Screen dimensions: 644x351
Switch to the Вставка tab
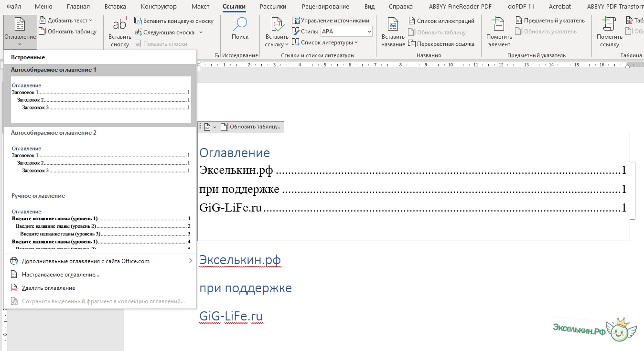pyautogui.click(x=115, y=7)
